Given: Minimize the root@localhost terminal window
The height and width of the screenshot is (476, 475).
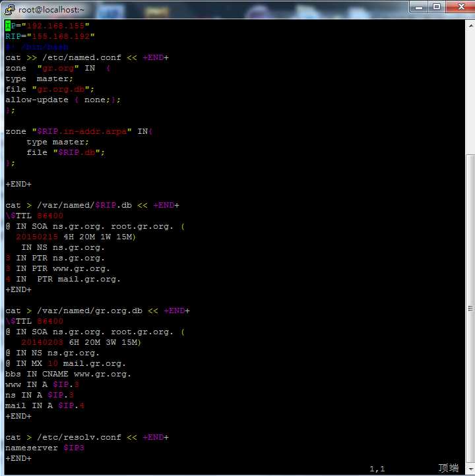Looking at the screenshot, I should (419, 7).
